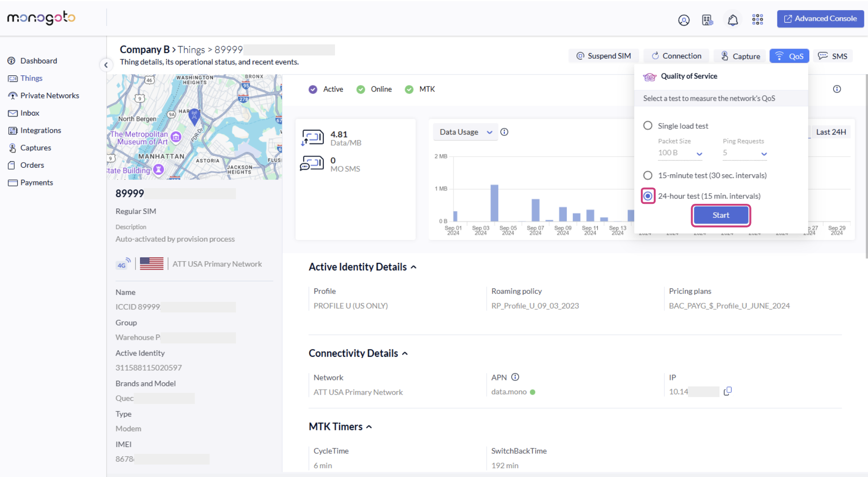Collapse the sidebar with arrow icon

click(x=106, y=65)
